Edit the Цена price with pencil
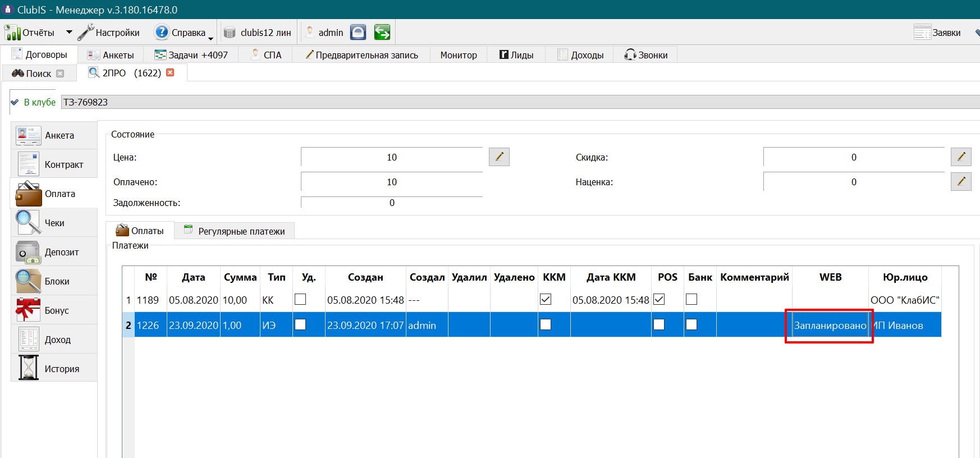This screenshot has width=980, height=458. [x=499, y=157]
